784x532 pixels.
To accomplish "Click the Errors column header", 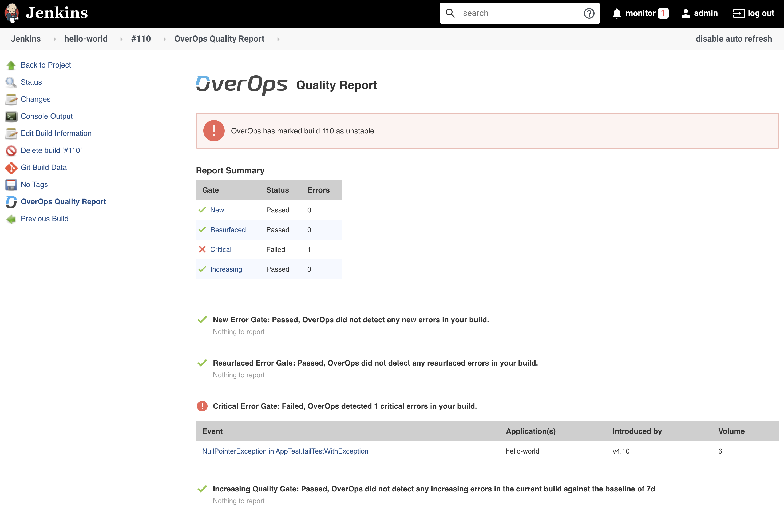I will tap(318, 190).
